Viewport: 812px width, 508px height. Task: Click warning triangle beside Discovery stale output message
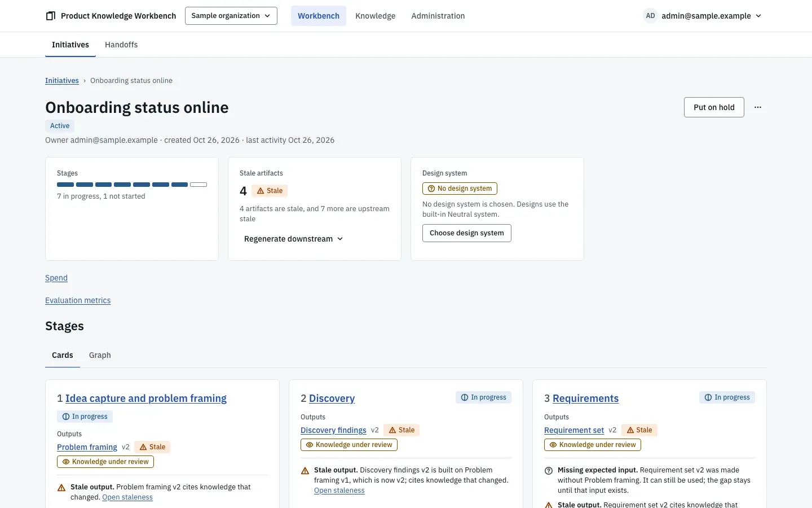[x=305, y=471]
